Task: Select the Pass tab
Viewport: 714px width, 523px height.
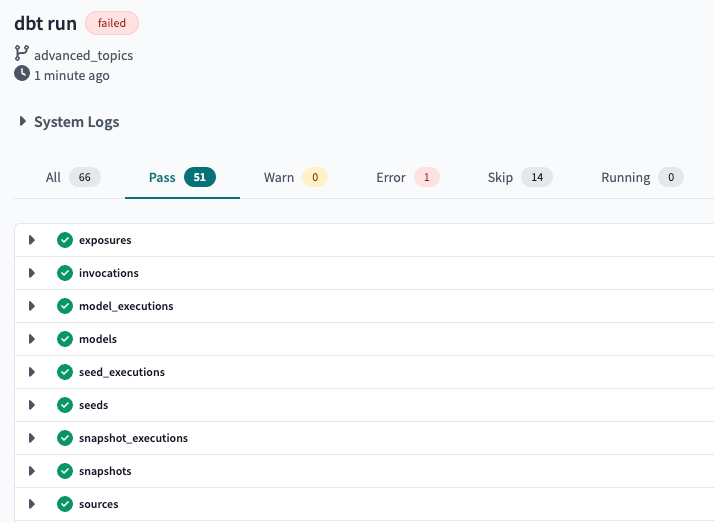Action: [x=182, y=178]
